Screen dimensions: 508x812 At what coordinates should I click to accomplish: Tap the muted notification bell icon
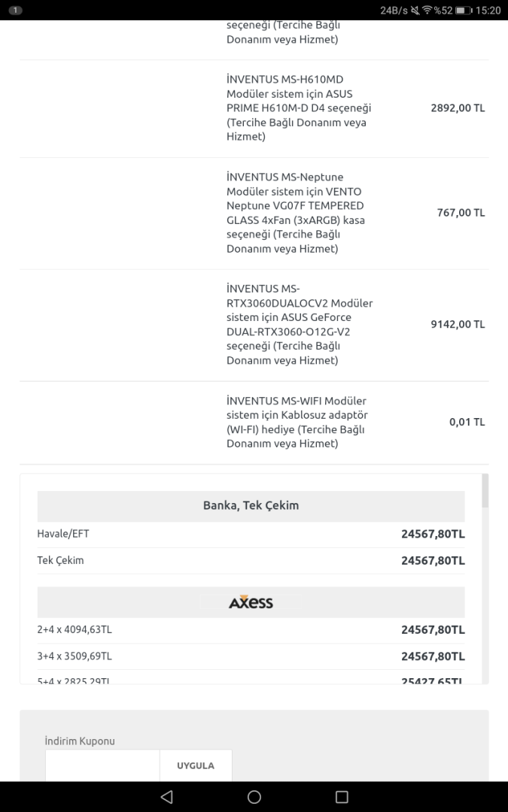coord(415,11)
